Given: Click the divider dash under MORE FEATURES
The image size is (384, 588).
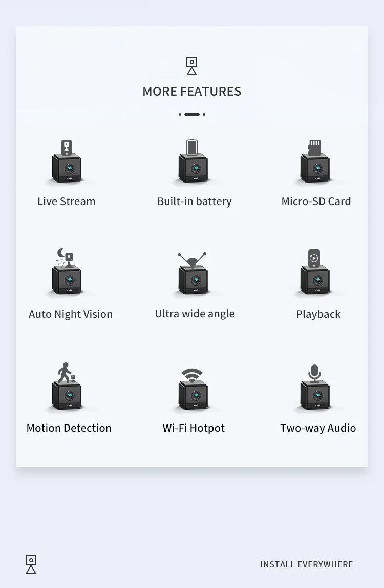Looking at the screenshot, I should [x=192, y=114].
